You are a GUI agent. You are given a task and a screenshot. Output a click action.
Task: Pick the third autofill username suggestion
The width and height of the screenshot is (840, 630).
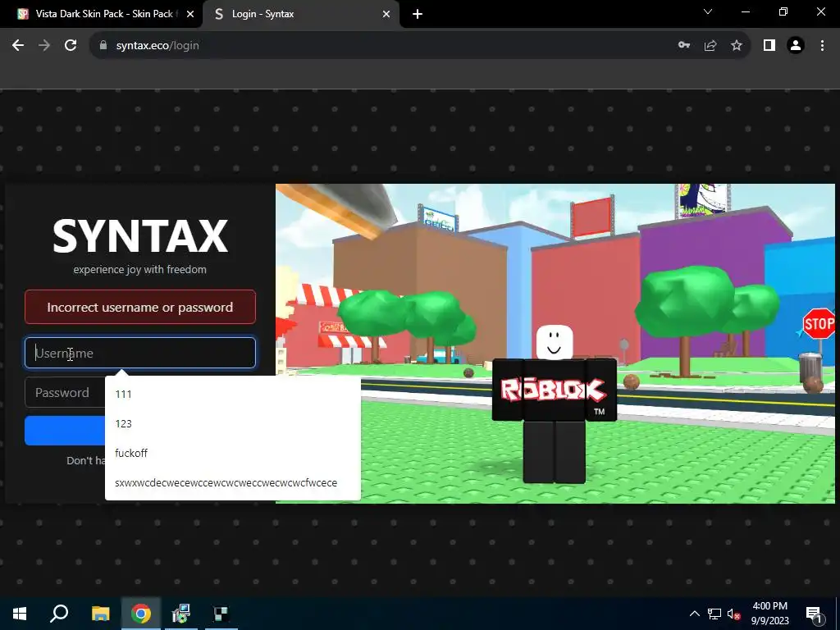pos(232,453)
